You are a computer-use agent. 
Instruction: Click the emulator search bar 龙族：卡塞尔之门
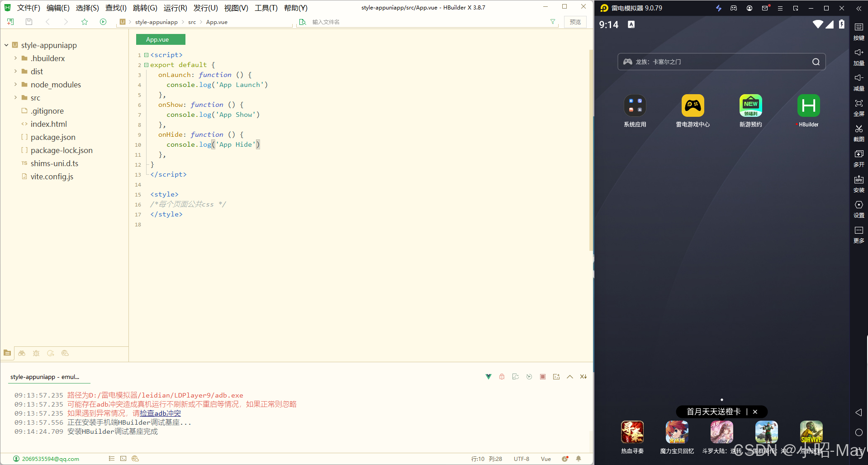(721, 62)
